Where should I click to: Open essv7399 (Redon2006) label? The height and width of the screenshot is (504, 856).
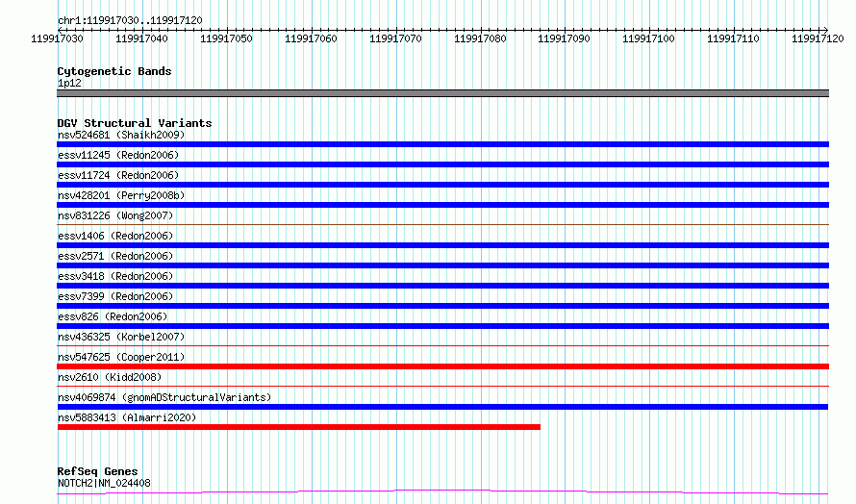coord(115,296)
